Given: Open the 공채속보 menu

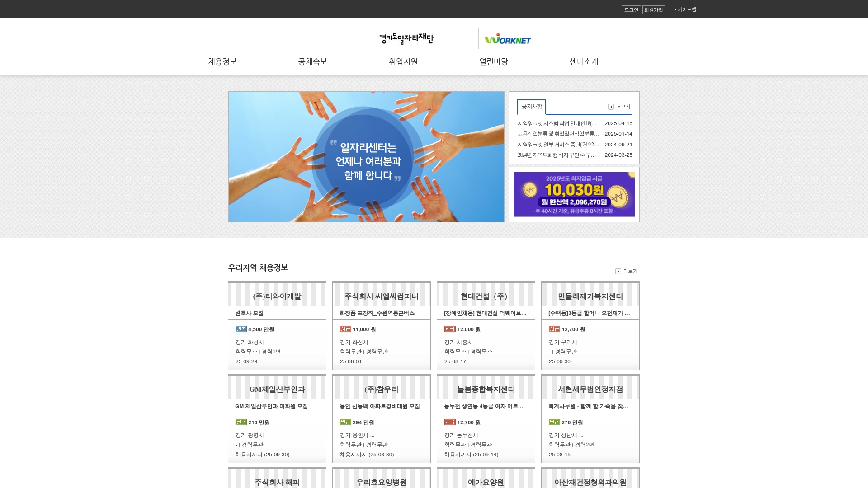Looking at the screenshot, I should tap(313, 61).
